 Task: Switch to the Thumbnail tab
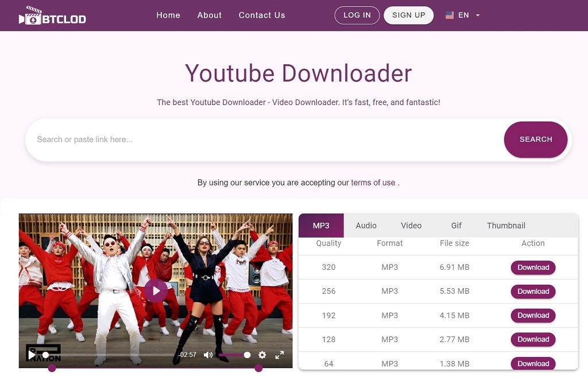point(506,226)
